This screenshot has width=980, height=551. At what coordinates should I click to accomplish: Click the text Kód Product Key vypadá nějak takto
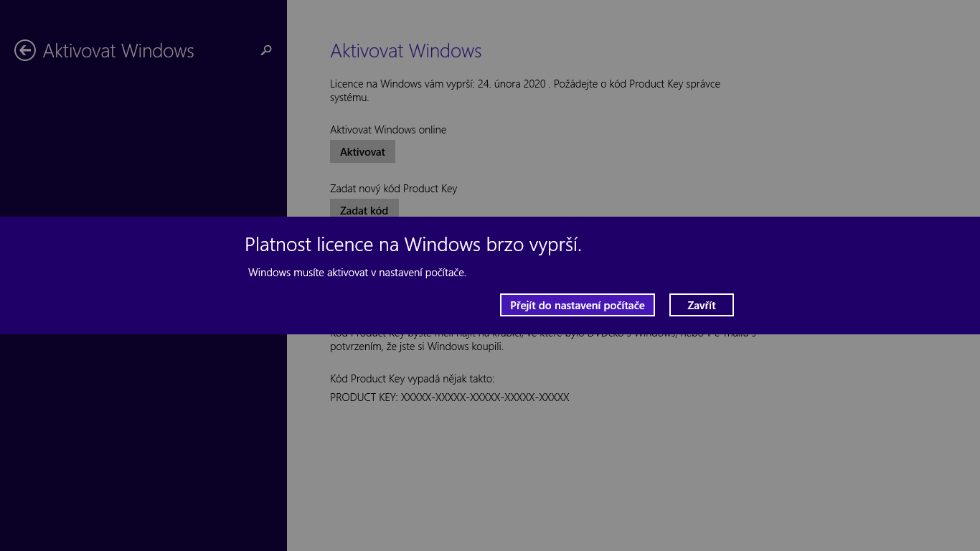[412, 379]
